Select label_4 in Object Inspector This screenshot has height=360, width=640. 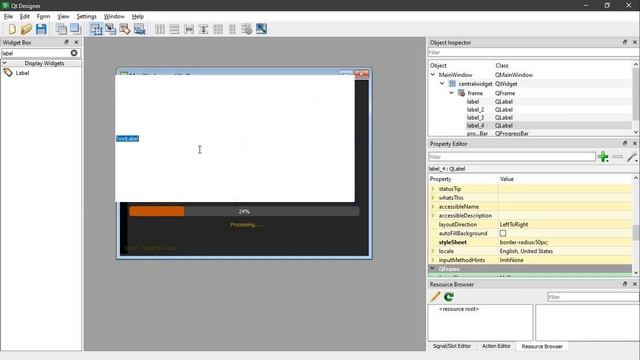pyautogui.click(x=475, y=126)
